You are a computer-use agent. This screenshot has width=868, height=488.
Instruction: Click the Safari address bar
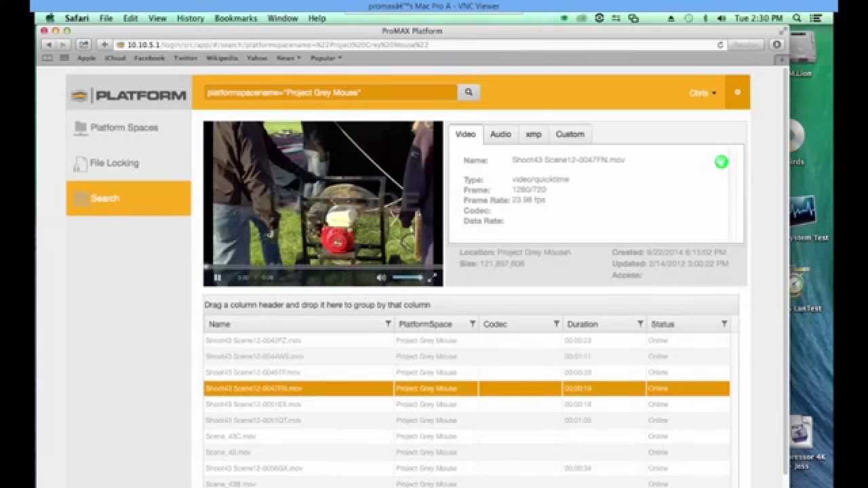[419, 45]
